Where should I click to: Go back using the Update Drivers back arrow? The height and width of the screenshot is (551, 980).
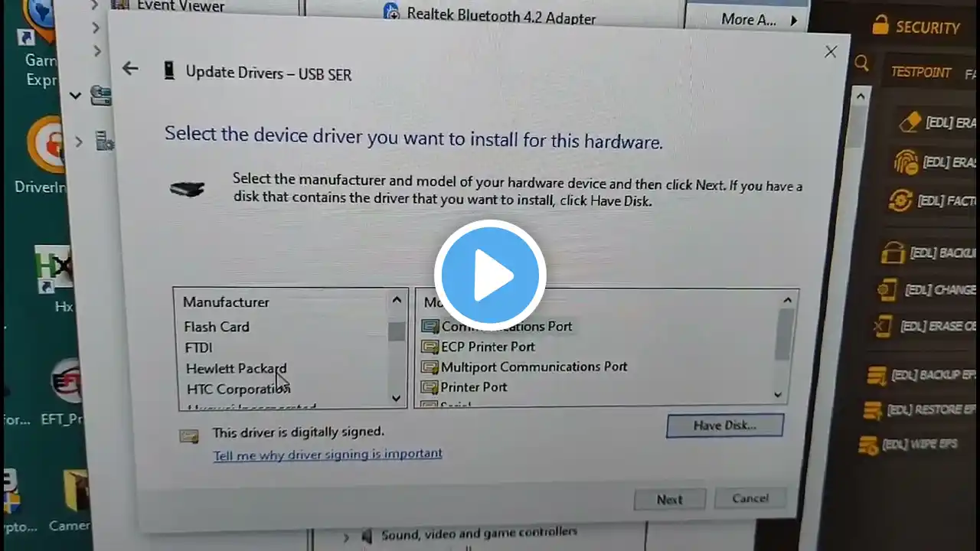click(130, 69)
